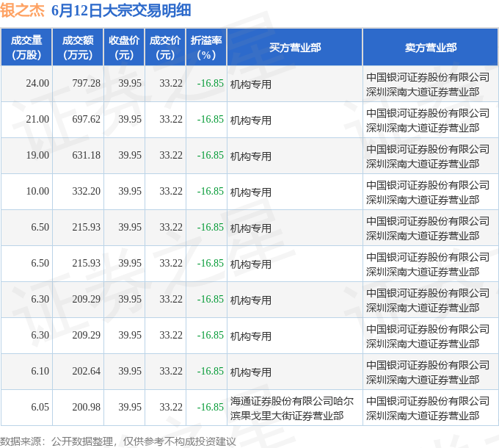Select the 买方营业部 column header

[x=295, y=48]
